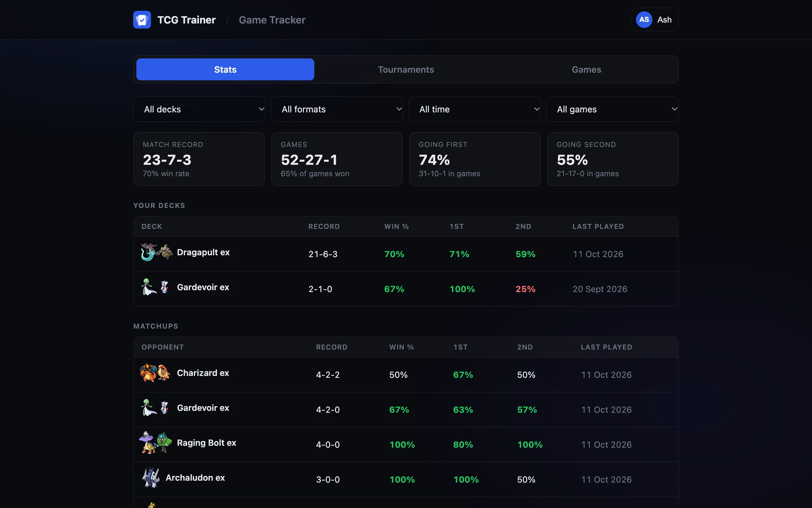Switch to the Games tab

pos(586,70)
